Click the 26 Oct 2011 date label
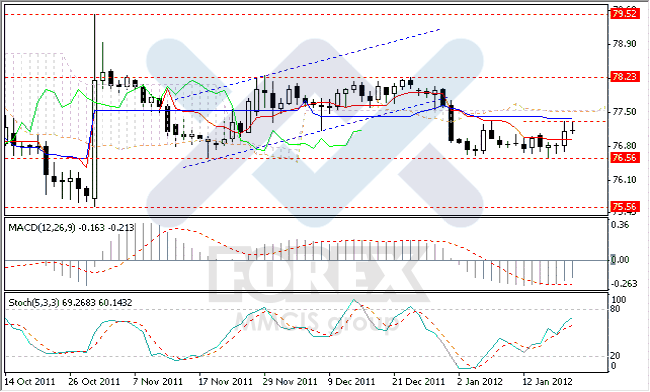The height and width of the screenshot is (392, 650). (x=95, y=382)
